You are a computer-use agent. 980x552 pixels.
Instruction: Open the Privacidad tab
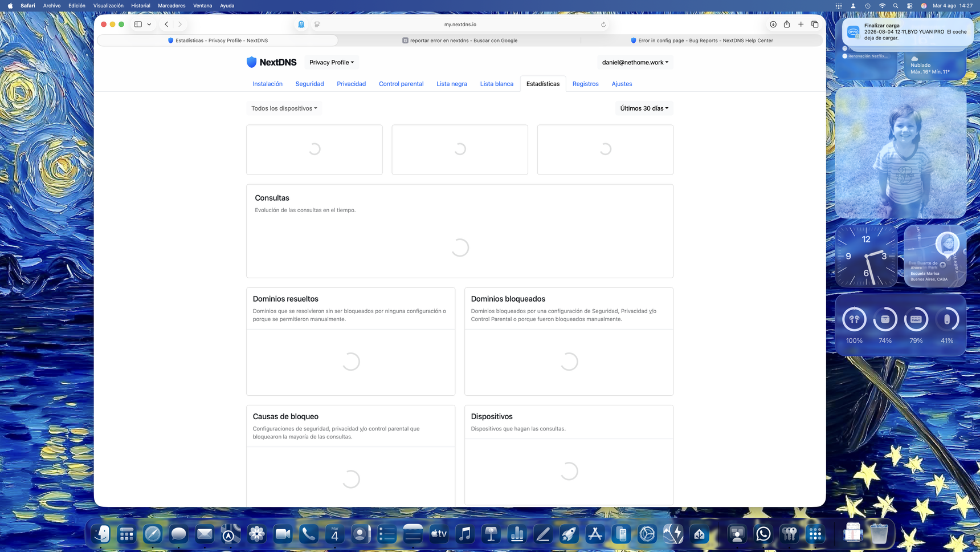[x=351, y=84]
